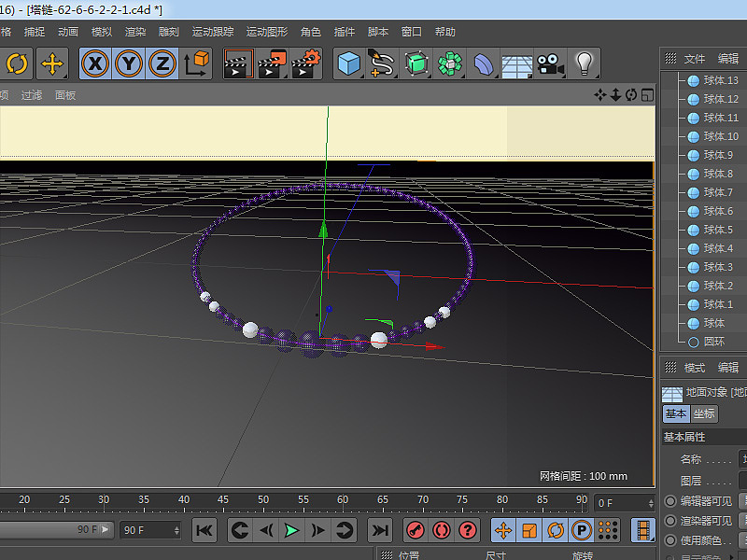Open the Object Manager 文件 menu
The image size is (747, 560).
click(x=694, y=59)
